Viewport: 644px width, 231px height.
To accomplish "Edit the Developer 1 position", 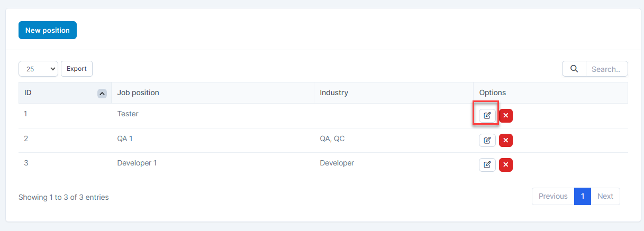I will (487, 165).
